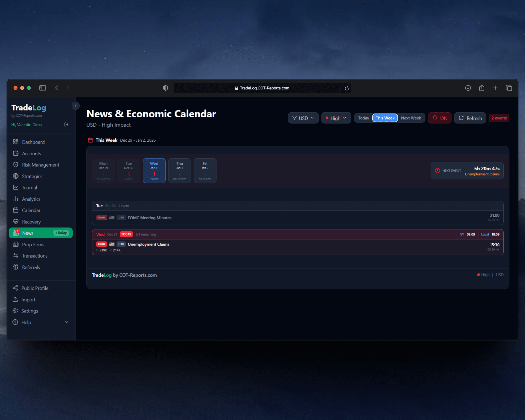Go to Analytics in sidebar
This screenshot has height=420, width=525.
31,199
